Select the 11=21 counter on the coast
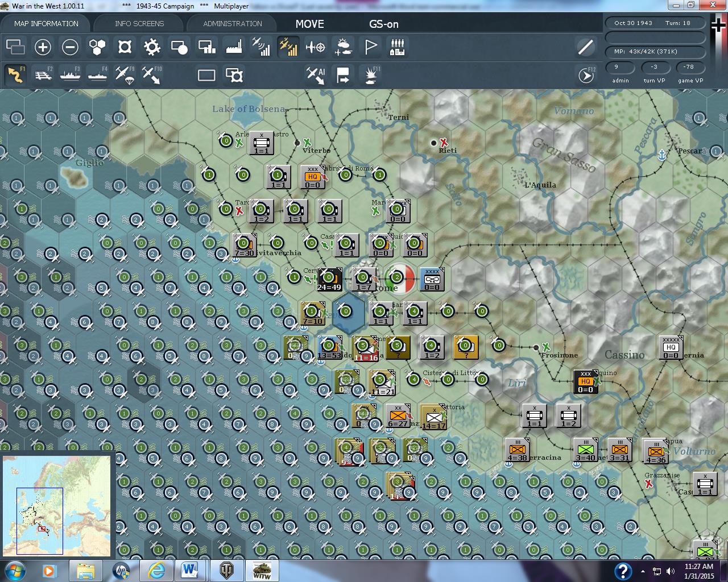The height and width of the screenshot is (582, 728). click(x=383, y=383)
